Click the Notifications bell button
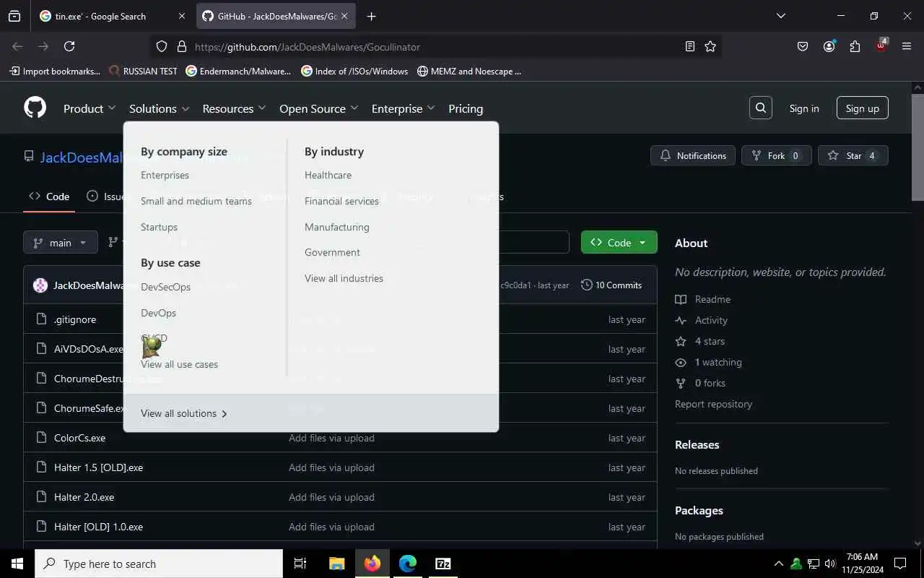Screen dimensions: 924x578 tap(693, 155)
